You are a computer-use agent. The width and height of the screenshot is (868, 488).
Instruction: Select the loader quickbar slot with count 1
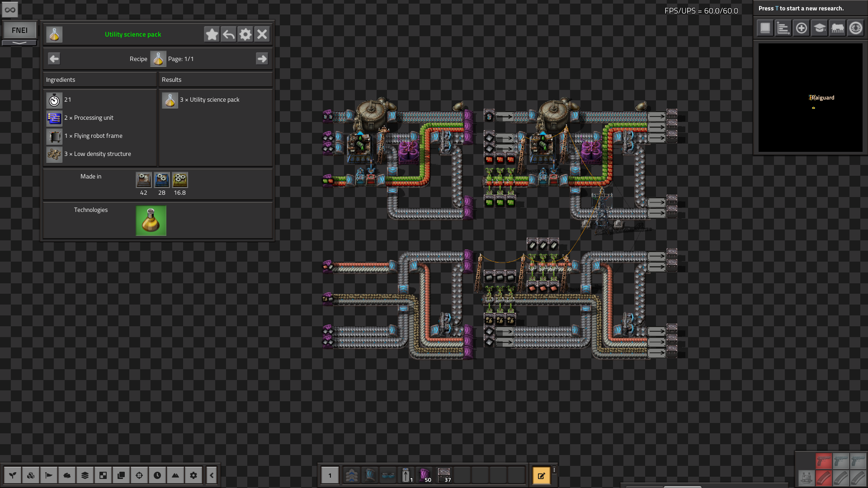(x=406, y=475)
